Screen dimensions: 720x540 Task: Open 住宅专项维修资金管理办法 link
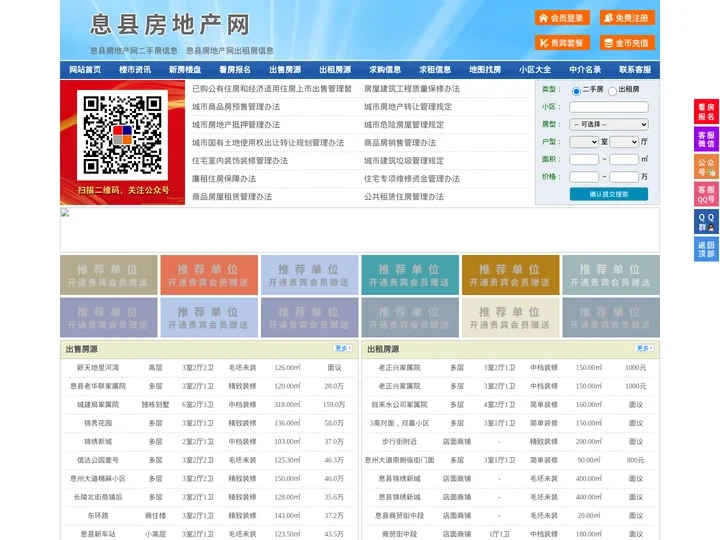point(412,179)
